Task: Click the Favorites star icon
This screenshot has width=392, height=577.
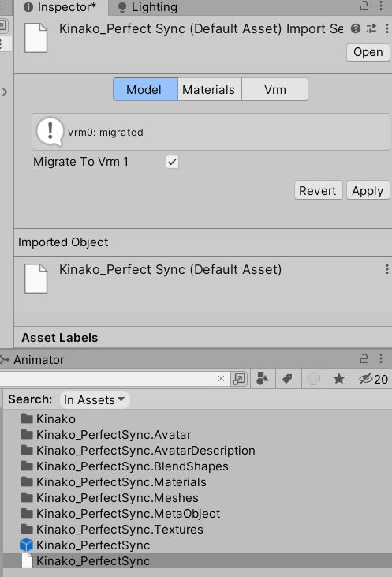Action: click(x=339, y=379)
